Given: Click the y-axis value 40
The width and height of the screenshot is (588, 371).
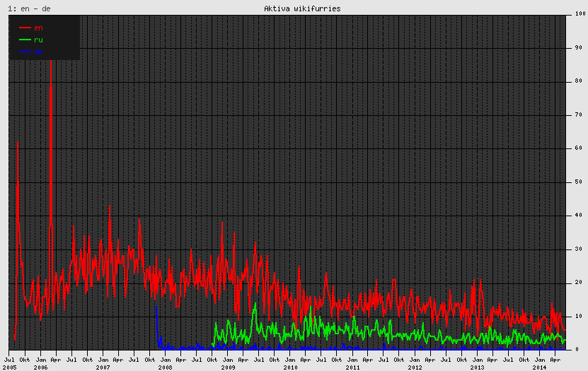Looking at the screenshot, I should coord(579,216).
